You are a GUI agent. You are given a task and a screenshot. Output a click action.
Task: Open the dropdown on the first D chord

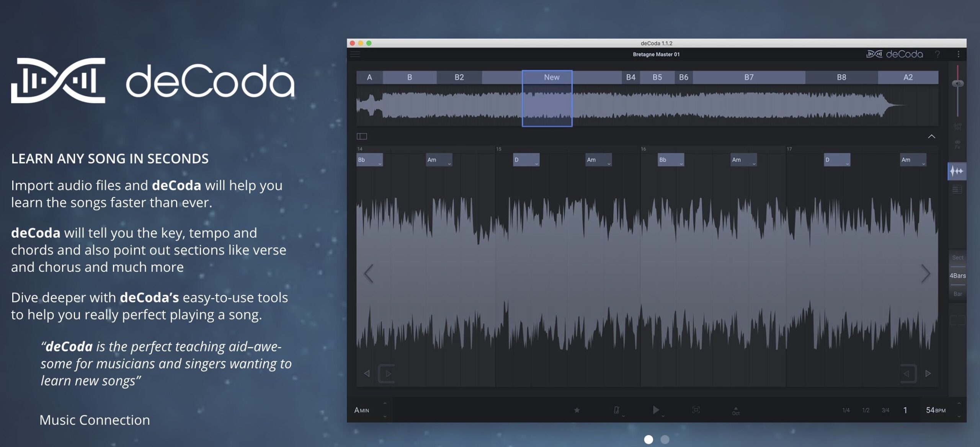point(536,164)
